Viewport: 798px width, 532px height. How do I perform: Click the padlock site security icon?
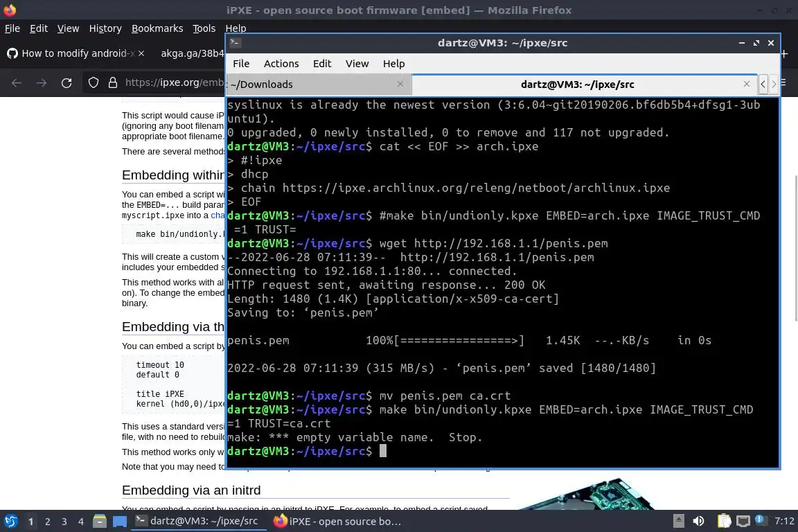(x=113, y=82)
